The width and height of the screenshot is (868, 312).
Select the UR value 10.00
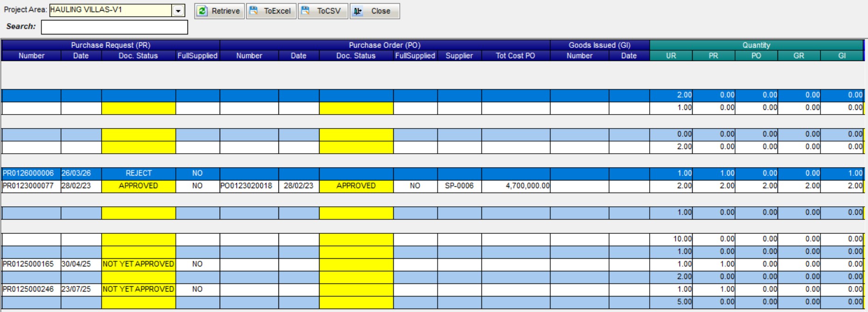pos(671,239)
